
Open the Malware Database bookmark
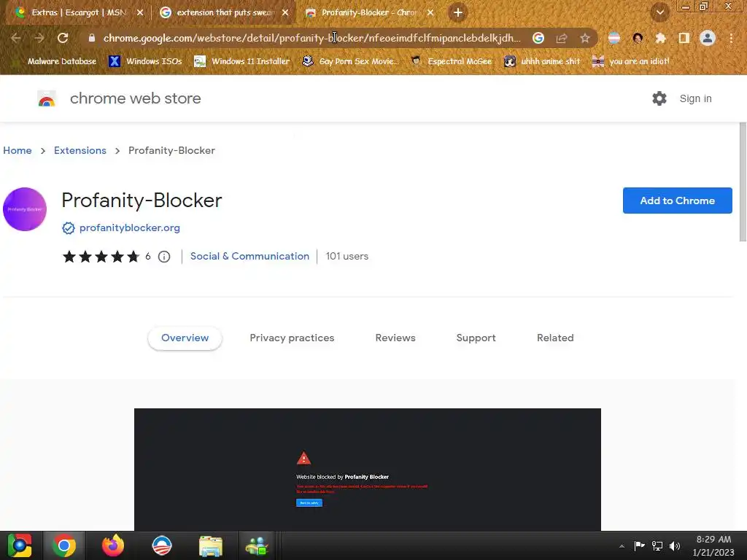pyautogui.click(x=55, y=61)
